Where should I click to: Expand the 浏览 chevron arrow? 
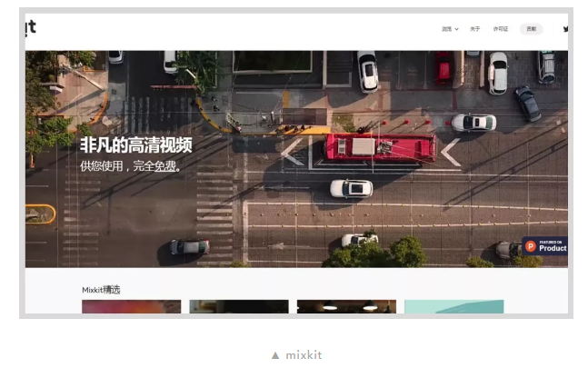coord(456,29)
